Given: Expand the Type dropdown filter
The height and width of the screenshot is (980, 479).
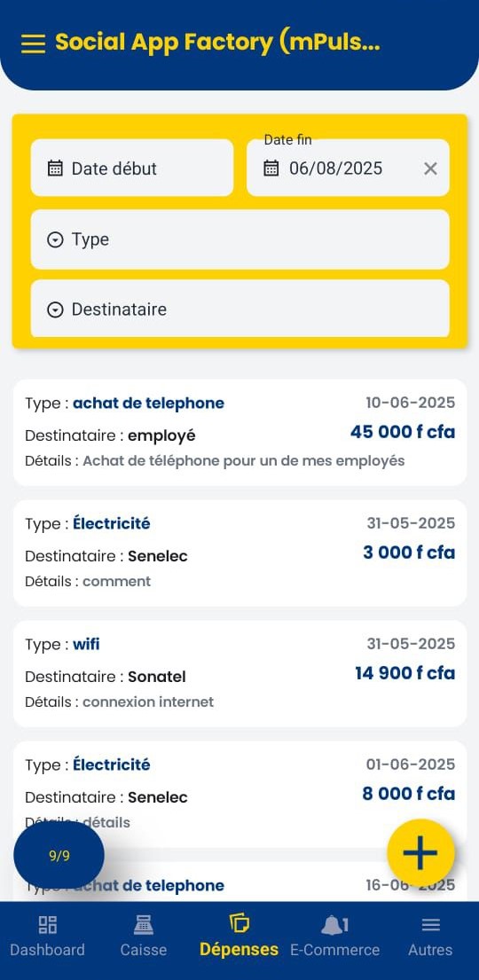Looking at the screenshot, I should click(240, 239).
